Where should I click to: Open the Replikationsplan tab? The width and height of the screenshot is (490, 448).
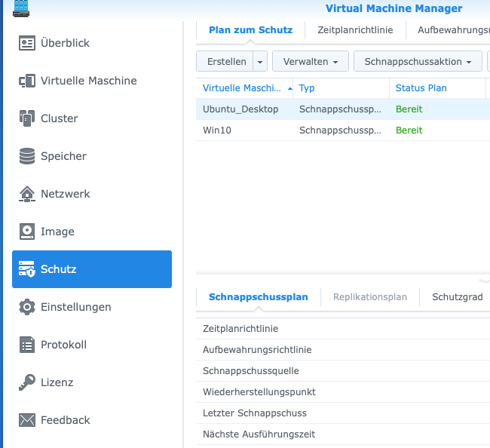[369, 297]
